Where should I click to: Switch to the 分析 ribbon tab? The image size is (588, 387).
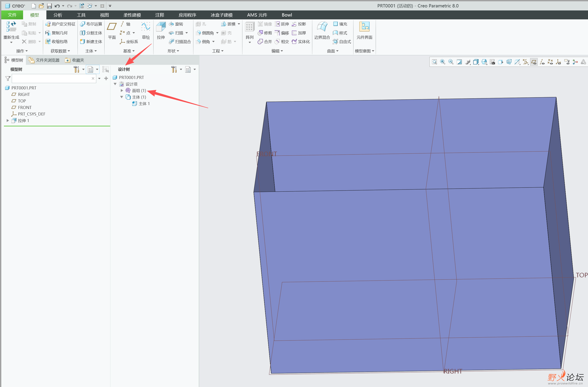coord(58,15)
